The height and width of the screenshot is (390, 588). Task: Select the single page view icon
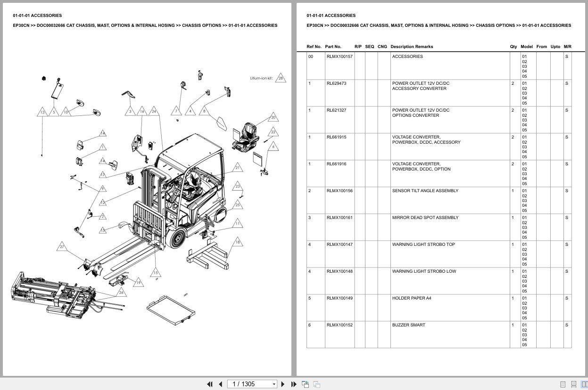[563, 384]
